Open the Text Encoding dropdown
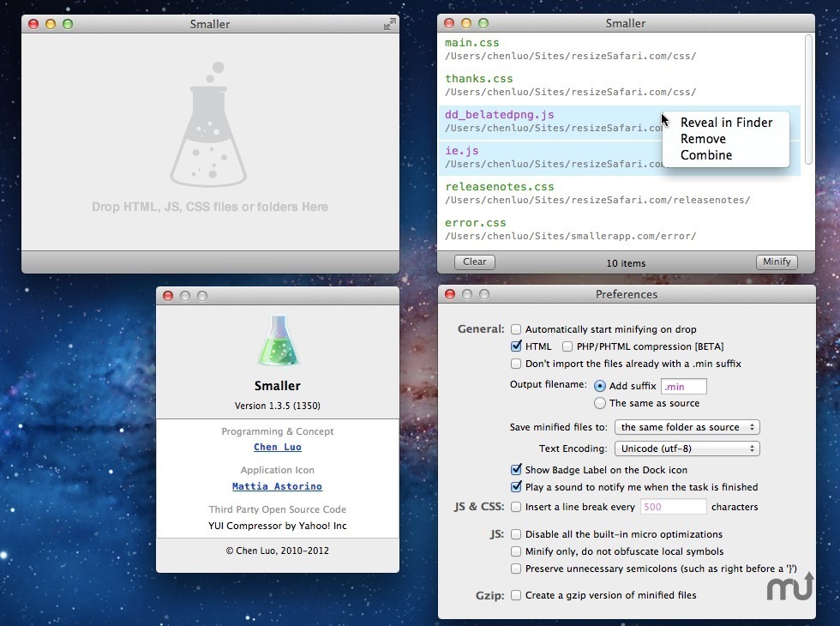 coord(687,448)
